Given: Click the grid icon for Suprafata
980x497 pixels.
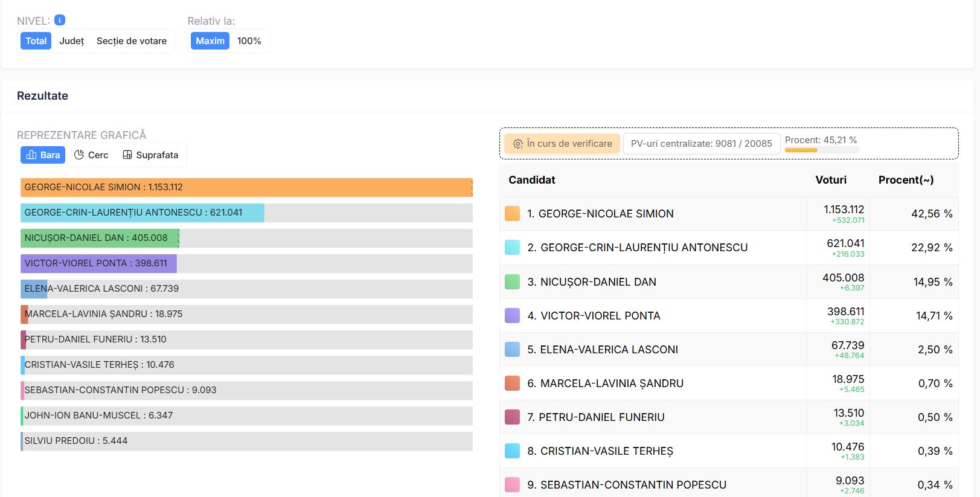Looking at the screenshot, I should [x=127, y=155].
